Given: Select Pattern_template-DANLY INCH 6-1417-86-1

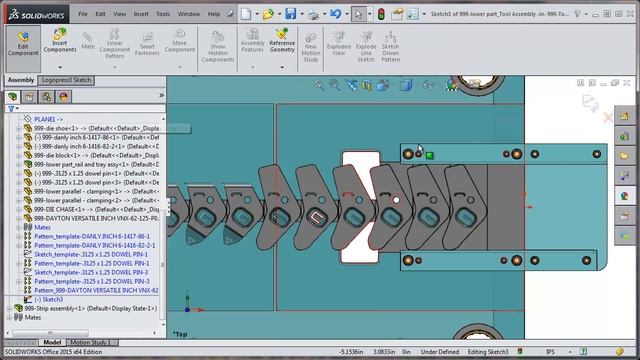Looking at the screenshot, I should (92, 236).
